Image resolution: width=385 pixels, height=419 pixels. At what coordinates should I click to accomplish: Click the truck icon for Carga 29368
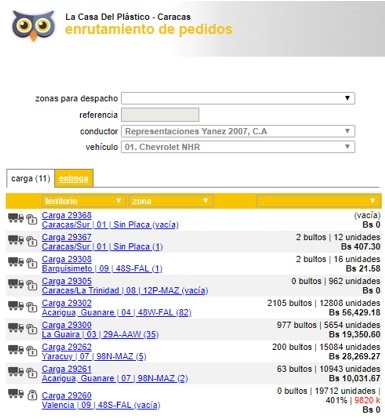coord(16,218)
